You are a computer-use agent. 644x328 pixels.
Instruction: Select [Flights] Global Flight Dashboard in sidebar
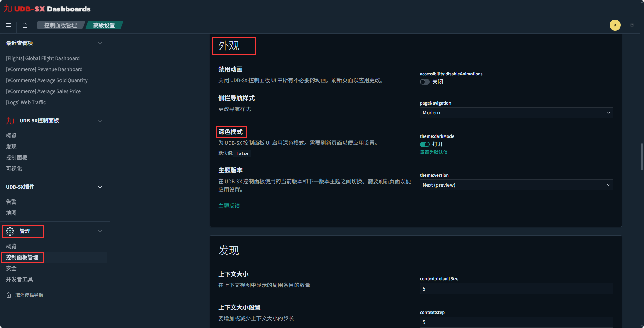[42, 58]
